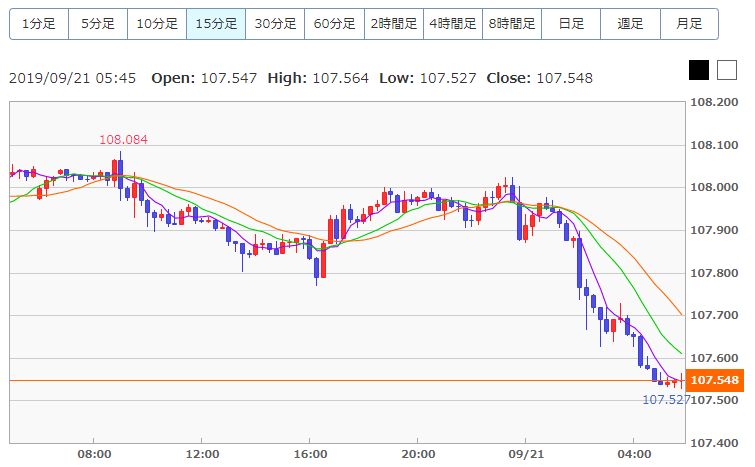Click the 108.000 price axis label
Image resolution: width=755 pixels, height=467 pixels.
tap(714, 187)
